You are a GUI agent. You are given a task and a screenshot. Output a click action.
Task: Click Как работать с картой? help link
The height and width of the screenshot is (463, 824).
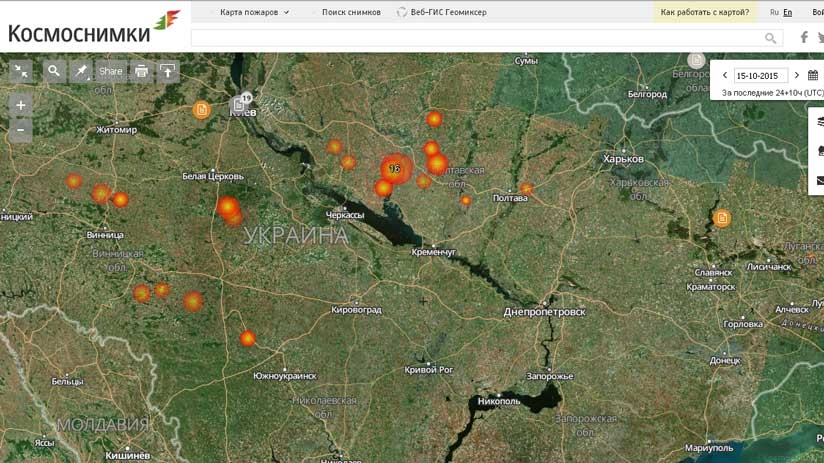pos(705,12)
